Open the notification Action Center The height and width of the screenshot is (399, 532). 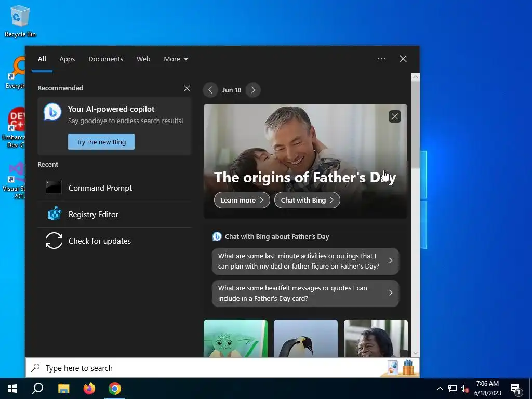pyautogui.click(x=515, y=389)
